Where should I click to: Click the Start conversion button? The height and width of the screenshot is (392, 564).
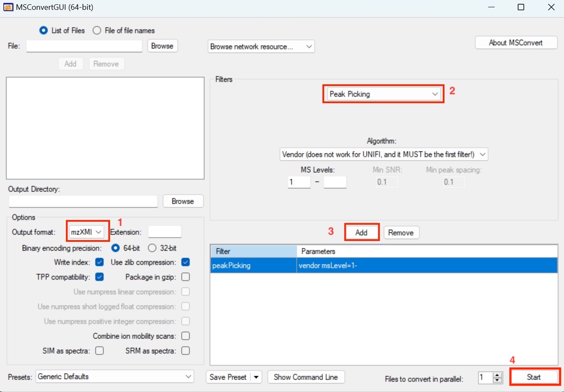point(534,377)
